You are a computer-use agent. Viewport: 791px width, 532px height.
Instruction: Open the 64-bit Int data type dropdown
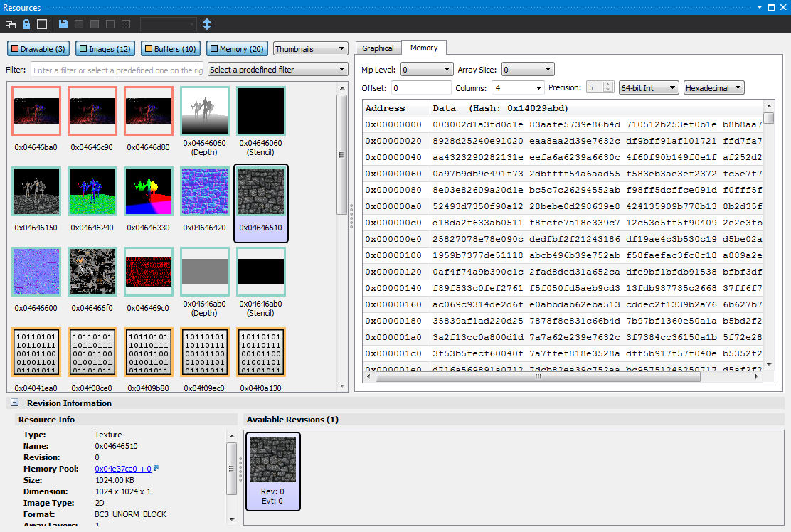648,87
